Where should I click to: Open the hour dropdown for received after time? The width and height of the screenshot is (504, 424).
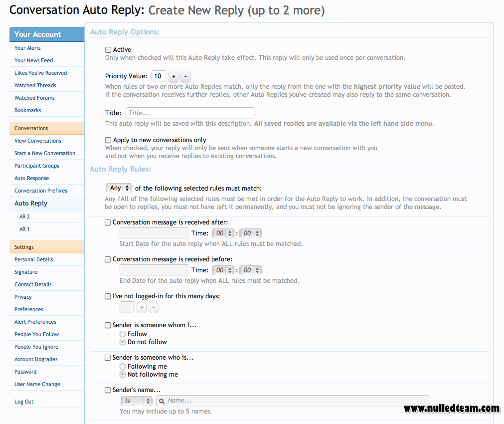(x=223, y=233)
